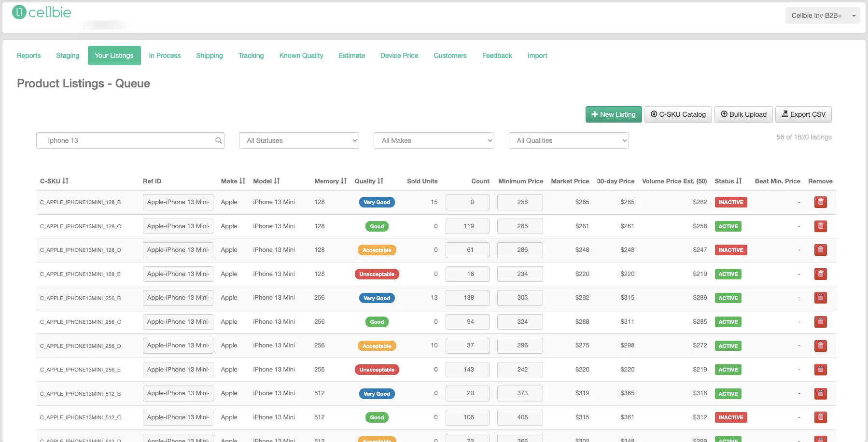Open the Tracking tab
This screenshot has height=442, width=868.
coord(251,55)
